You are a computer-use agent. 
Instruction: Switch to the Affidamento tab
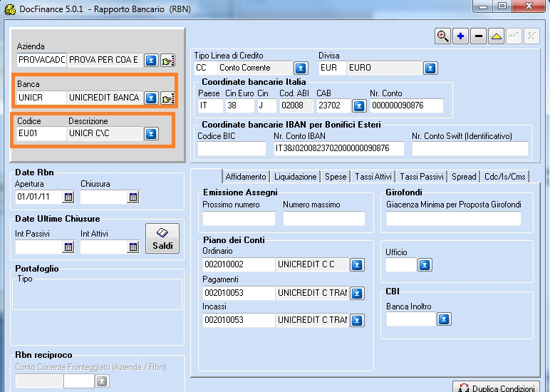246,177
